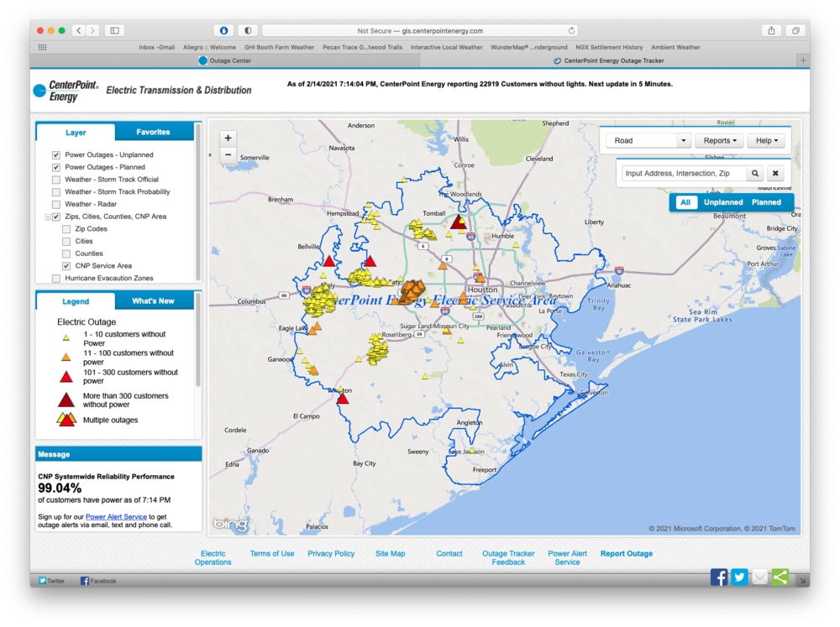Reload the page in Safari
The height and width of the screenshot is (627, 840).
point(572,30)
